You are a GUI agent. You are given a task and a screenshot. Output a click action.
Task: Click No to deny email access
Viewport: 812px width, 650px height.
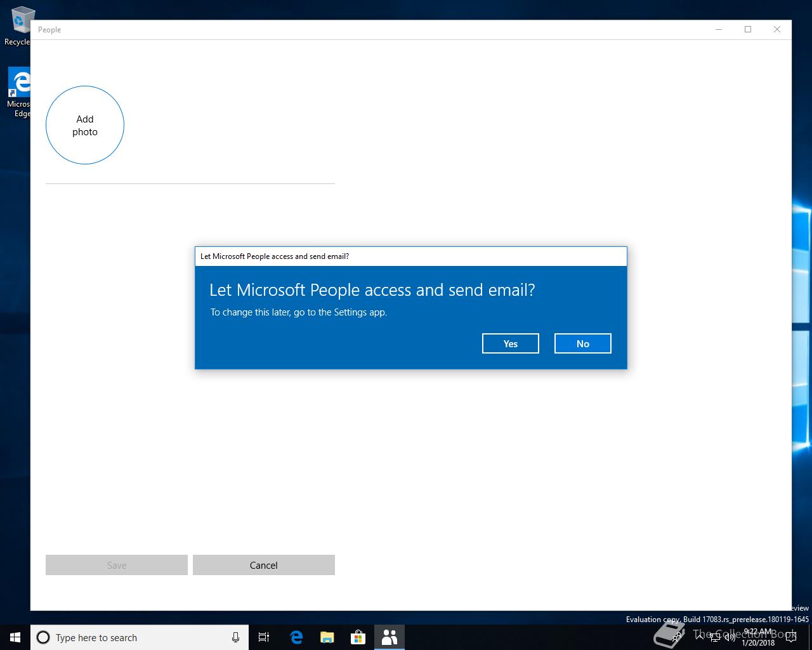point(582,343)
